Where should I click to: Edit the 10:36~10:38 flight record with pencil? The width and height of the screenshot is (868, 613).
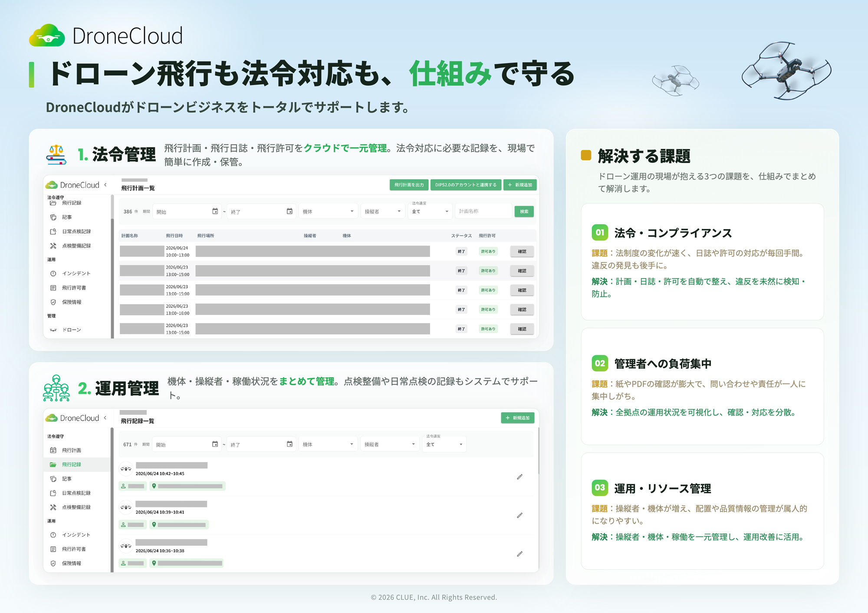point(519,554)
